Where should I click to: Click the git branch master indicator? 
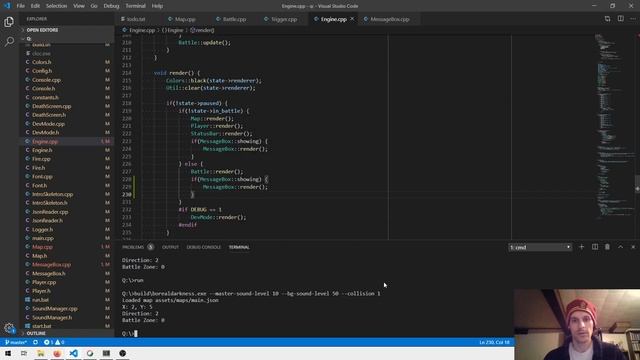16,342
